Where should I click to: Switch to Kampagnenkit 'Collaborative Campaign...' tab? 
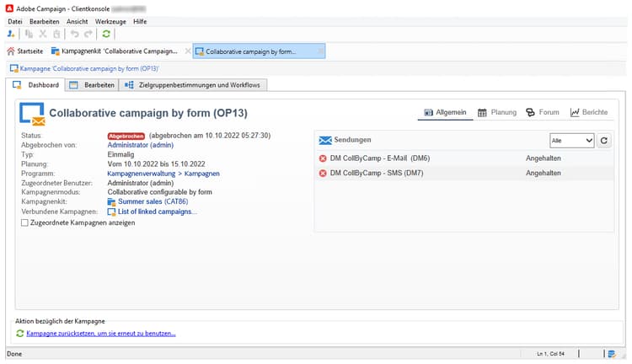[x=115, y=51]
